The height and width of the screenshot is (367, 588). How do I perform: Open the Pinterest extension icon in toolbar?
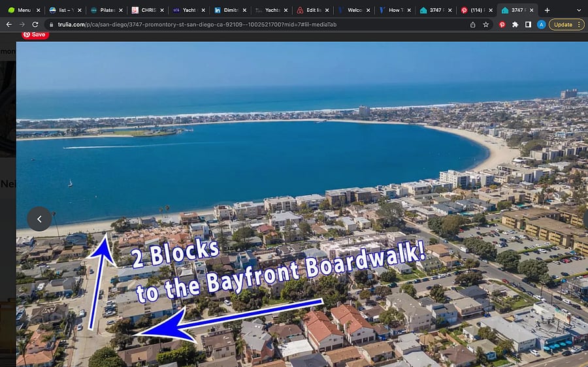(x=502, y=24)
